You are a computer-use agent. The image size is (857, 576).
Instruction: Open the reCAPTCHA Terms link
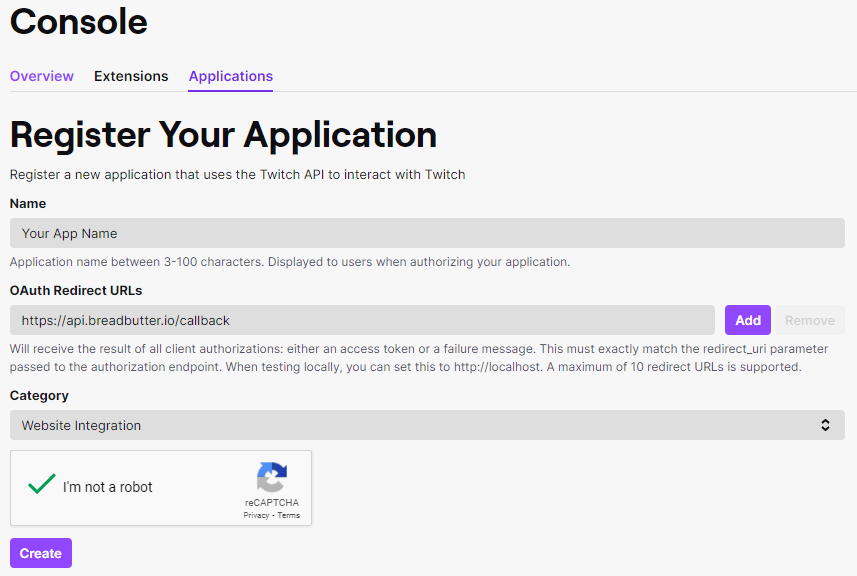pos(289,515)
